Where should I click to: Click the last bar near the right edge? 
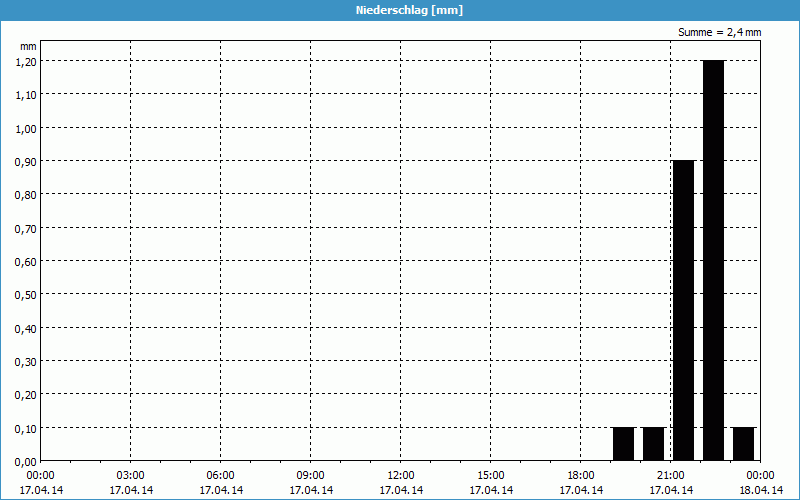click(x=743, y=443)
